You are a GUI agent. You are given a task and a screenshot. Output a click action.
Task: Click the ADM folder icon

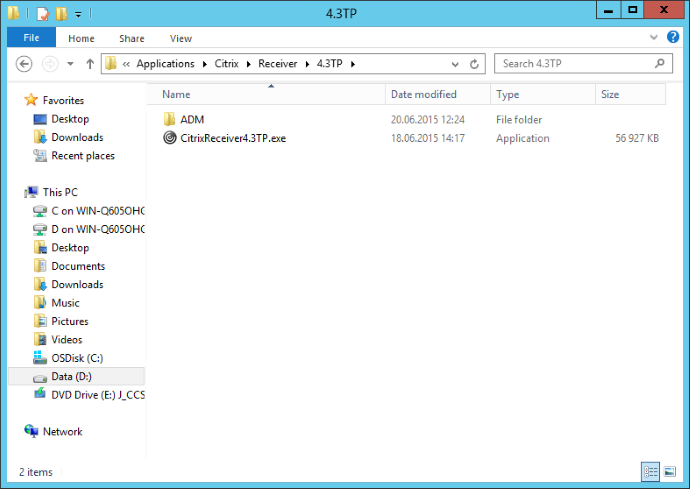pos(169,119)
